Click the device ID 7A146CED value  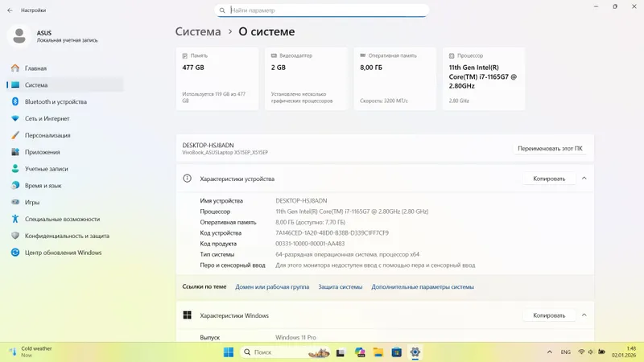(332, 232)
